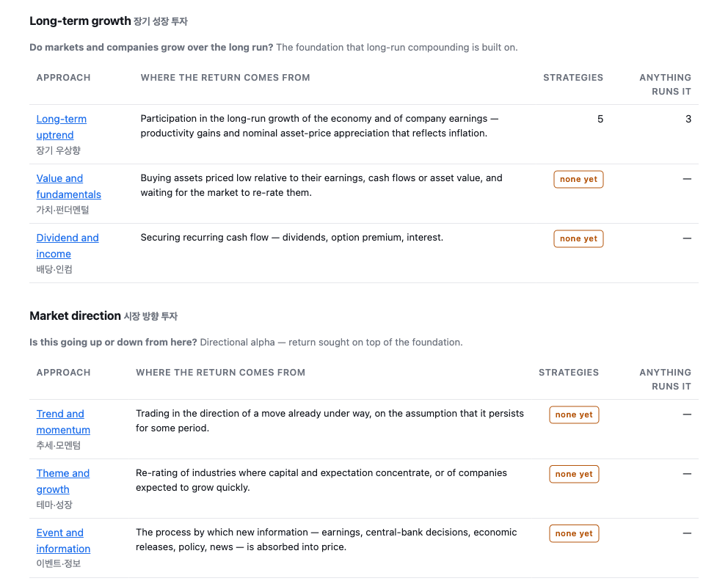728x581 pixels.
Task: Click the Value and fundamentals description text
Action: pos(321,185)
